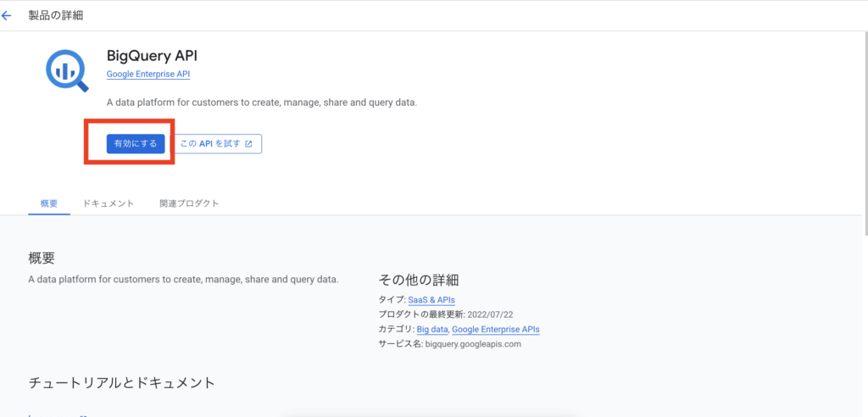Click the 概要 section heading
The image size is (868, 417).
[42, 258]
